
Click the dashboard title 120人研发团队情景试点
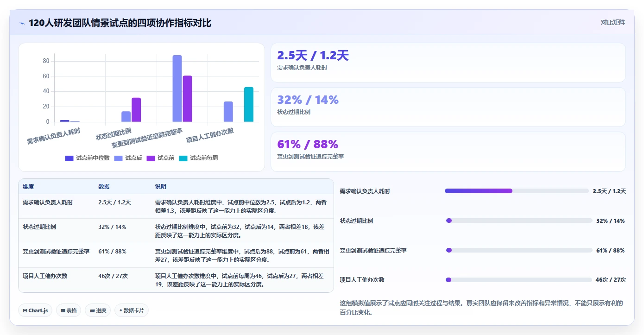(x=120, y=23)
